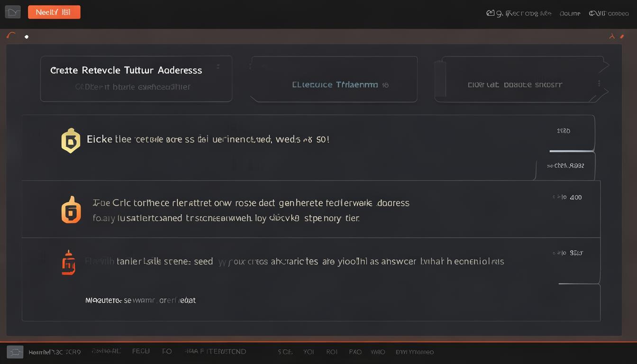The image size is (637, 364).
Task: Click the gray box icon at top-left corner
Action: pos(13,12)
